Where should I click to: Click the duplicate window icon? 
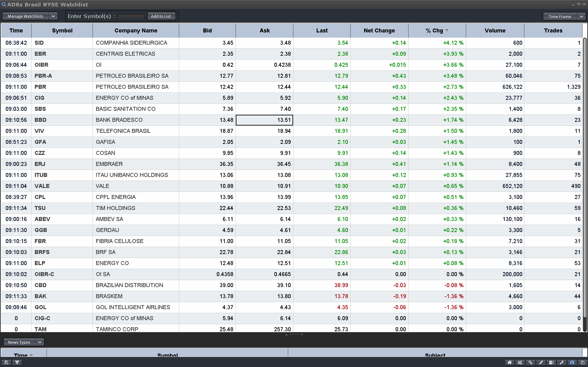point(582,362)
